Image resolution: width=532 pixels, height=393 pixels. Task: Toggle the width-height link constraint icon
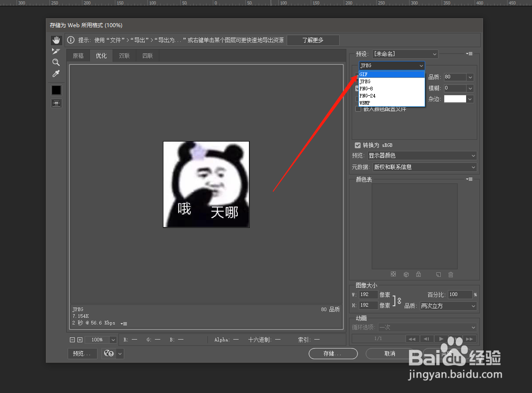(399, 301)
